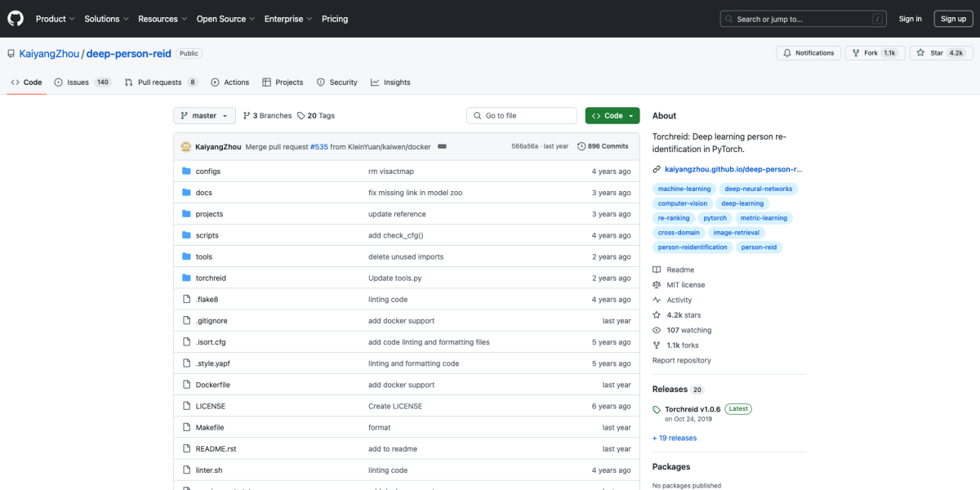Switch to the Pull requests tab
This screenshot has height=490, width=980.
pos(160,82)
